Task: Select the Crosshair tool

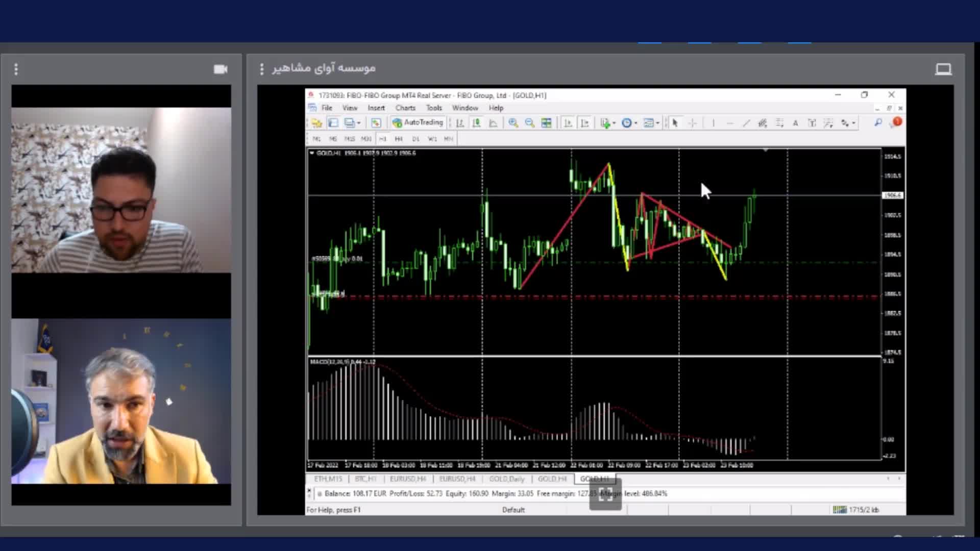Action: (692, 123)
